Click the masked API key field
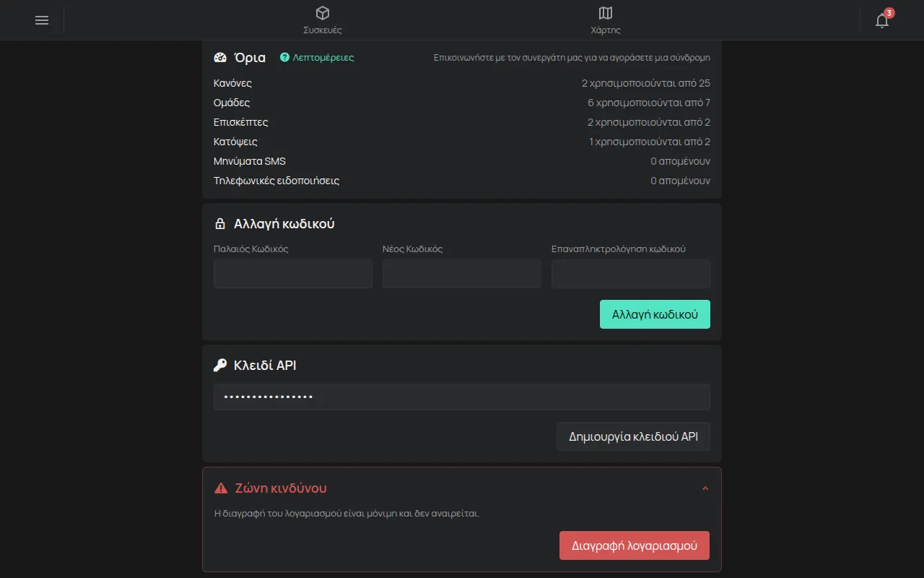 462,397
